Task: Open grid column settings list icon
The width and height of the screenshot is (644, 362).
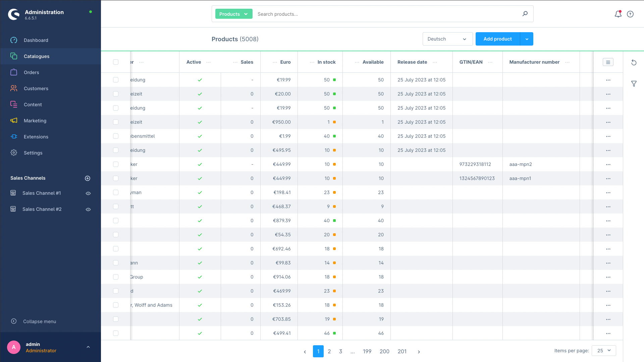Action: click(608, 62)
